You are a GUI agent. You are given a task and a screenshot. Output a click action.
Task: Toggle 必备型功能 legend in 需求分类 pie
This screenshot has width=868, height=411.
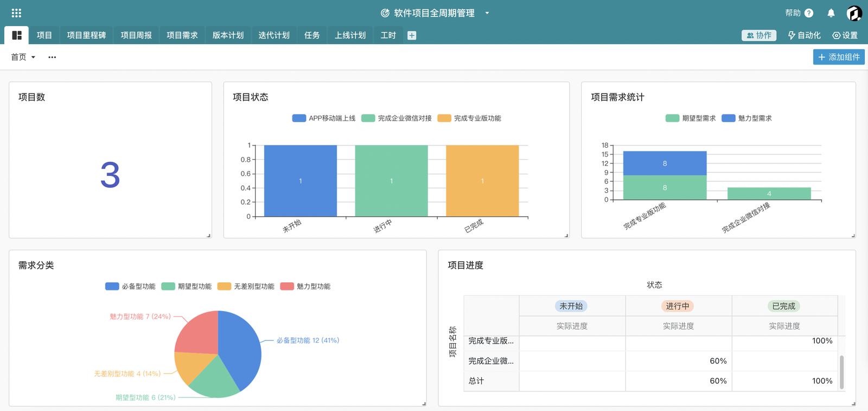point(130,287)
